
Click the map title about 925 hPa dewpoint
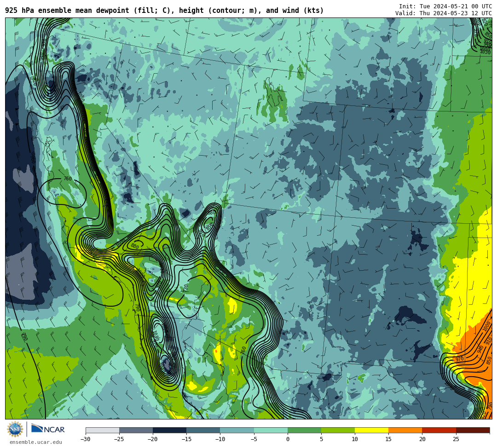(164, 11)
